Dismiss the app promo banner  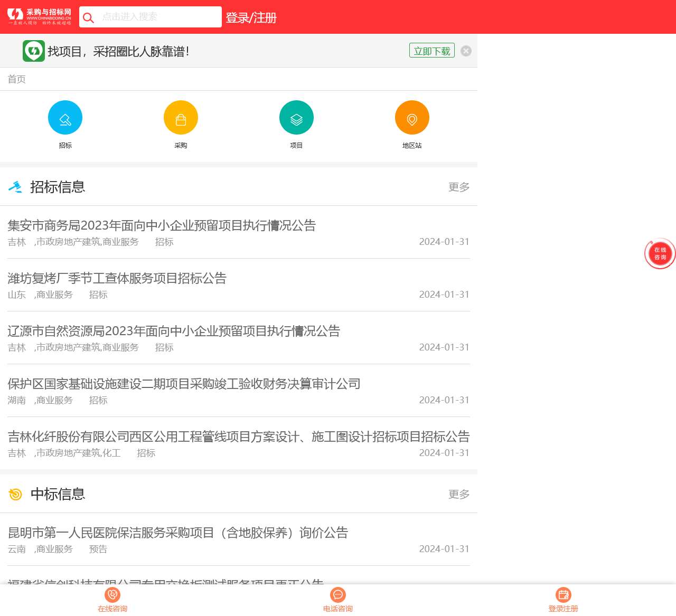point(466,51)
